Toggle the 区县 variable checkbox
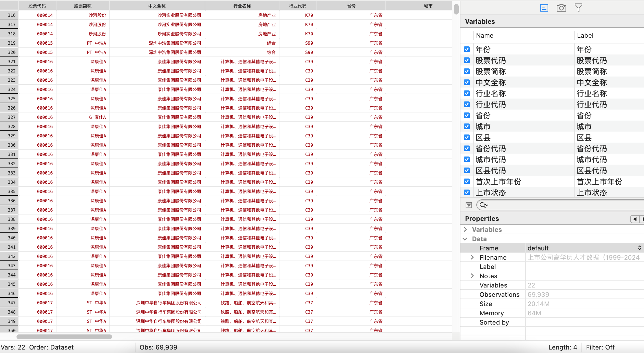Screen dimensions: 644x353 click(466, 137)
